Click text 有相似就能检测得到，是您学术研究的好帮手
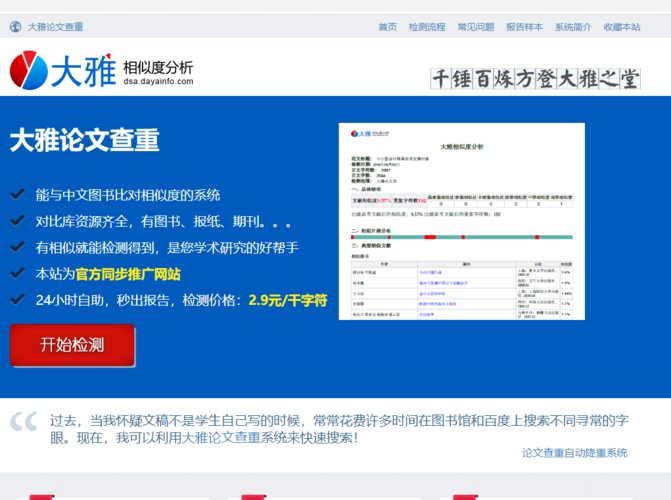671x500 pixels. (167, 247)
